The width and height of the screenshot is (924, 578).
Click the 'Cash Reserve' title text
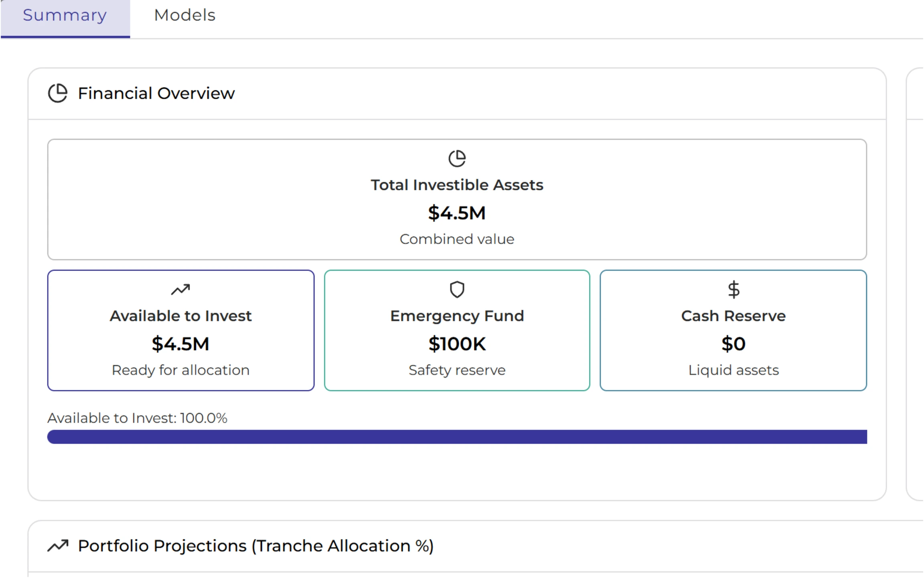tap(734, 316)
